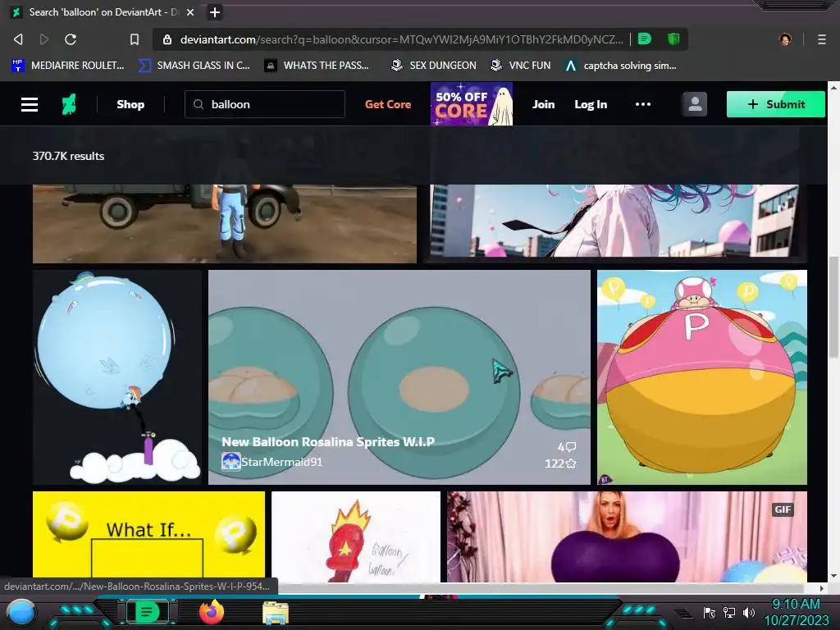Click the address bar URL
Screen dimensions: 840x630
pos(401,39)
